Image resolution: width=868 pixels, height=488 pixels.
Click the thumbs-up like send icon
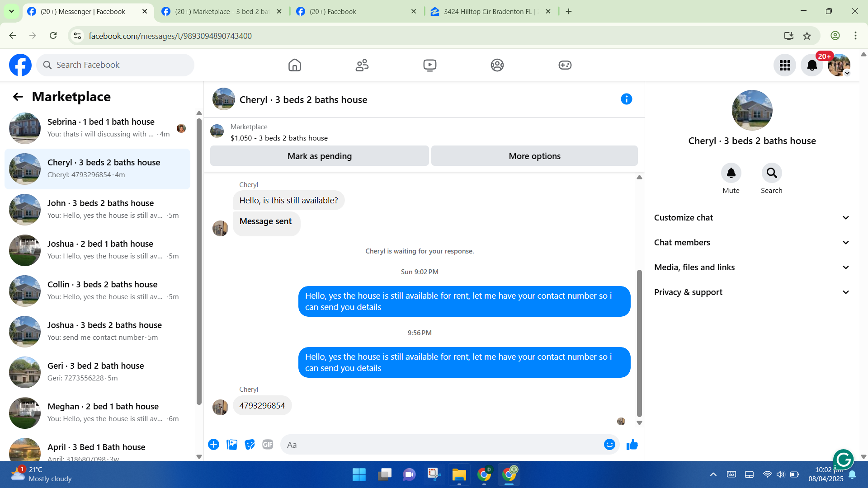pyautogui.click(x=632, y=445)
